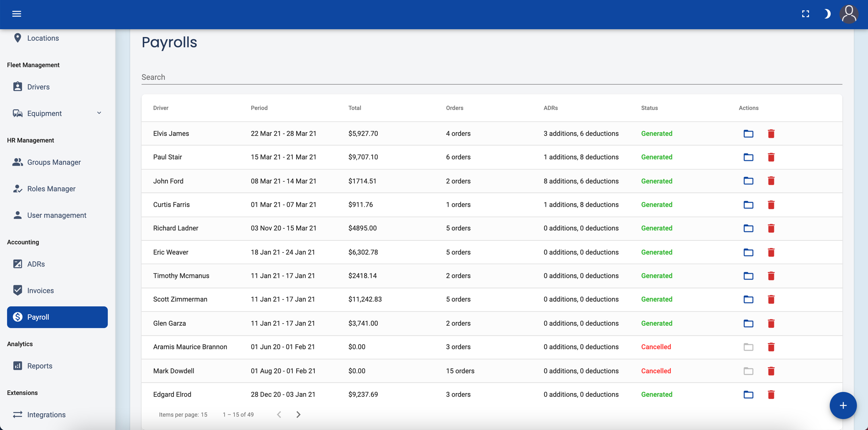Toggle dark mode moon icon
The image size is (868, 430).
pos(827,14)
